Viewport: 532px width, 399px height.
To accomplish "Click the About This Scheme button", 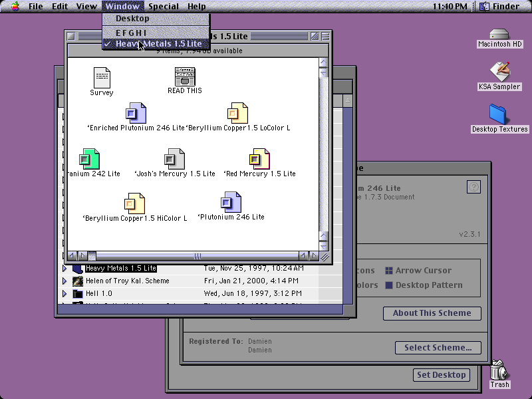I will (432, 313).
